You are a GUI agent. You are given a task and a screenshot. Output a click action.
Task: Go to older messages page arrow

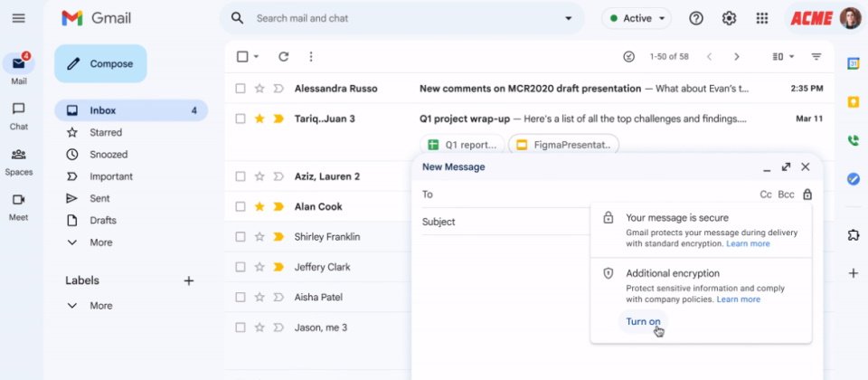point(736,56)
